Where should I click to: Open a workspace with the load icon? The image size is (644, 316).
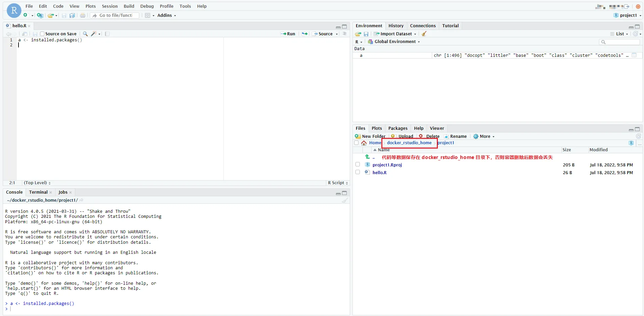[x=357, y=34]
